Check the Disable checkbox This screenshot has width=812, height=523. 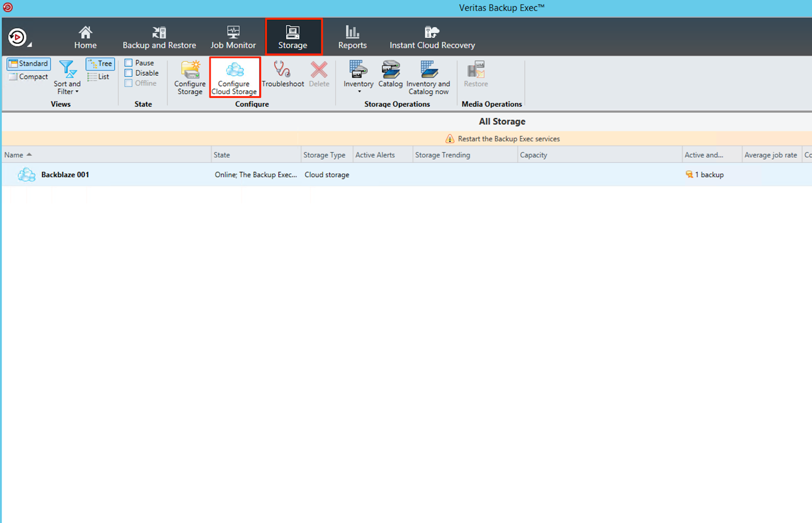point(129,73)
